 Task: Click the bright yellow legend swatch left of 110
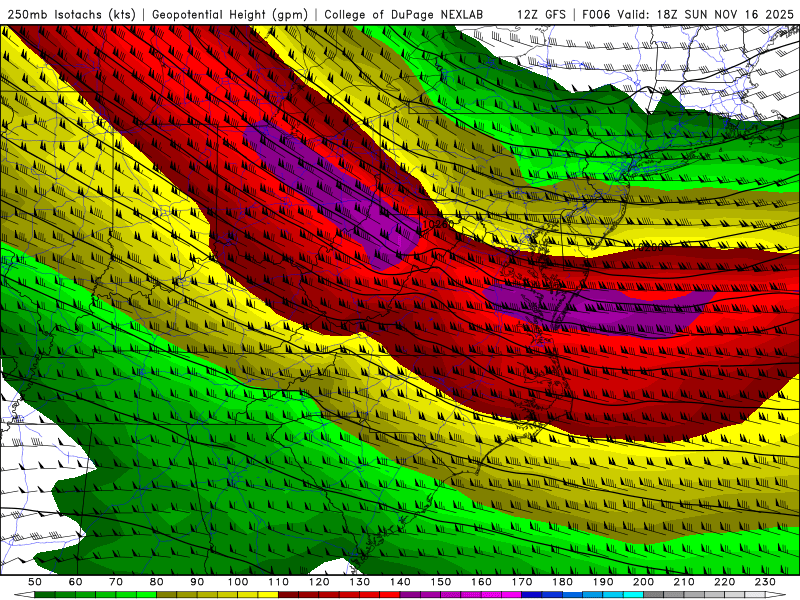click(268, 594)
